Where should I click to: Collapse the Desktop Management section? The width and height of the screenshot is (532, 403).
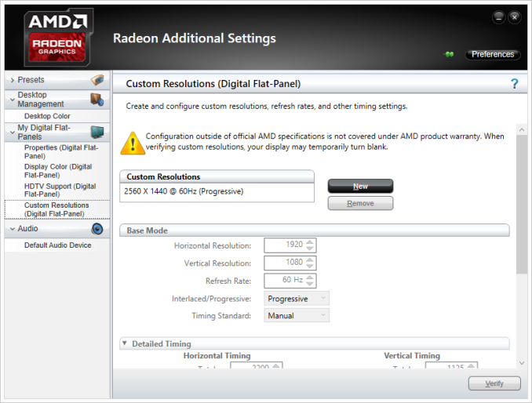tap(13, 100)
